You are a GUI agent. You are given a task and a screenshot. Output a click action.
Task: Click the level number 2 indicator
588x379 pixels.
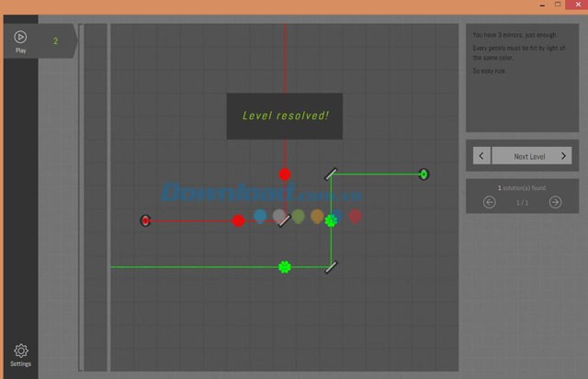coord(55,40)
